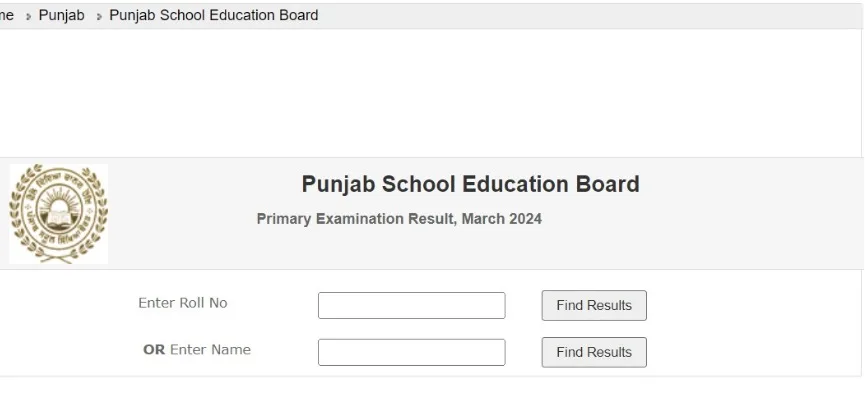Click Find Results beside the roll number field
865x417 pixels.
[594, 306]
